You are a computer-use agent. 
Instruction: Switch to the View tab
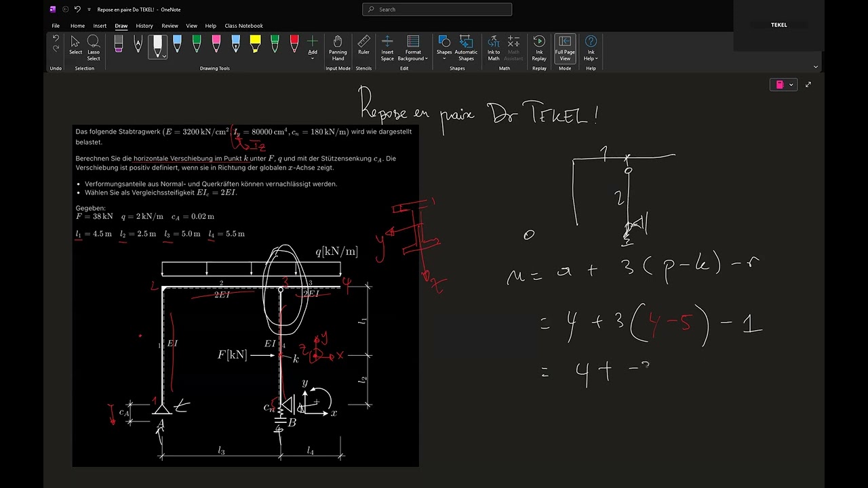(191, 26)
